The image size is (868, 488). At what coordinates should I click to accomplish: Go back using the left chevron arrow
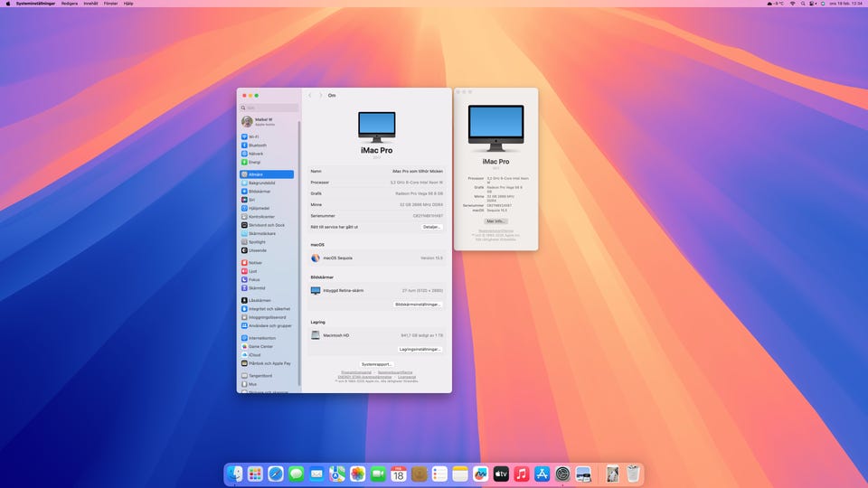310,95
